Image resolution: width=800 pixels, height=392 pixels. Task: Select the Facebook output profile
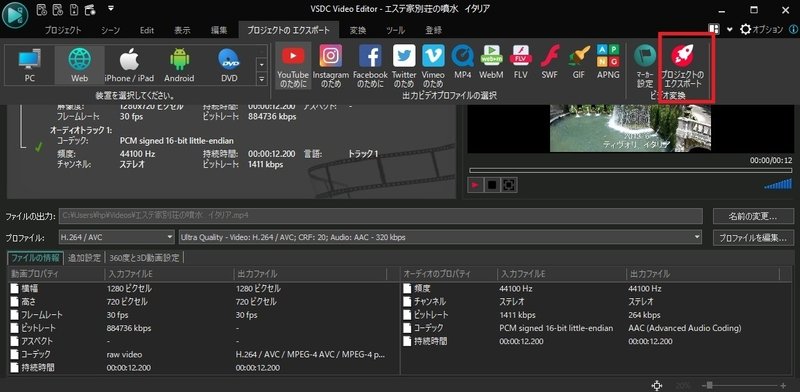pos(370,66)
